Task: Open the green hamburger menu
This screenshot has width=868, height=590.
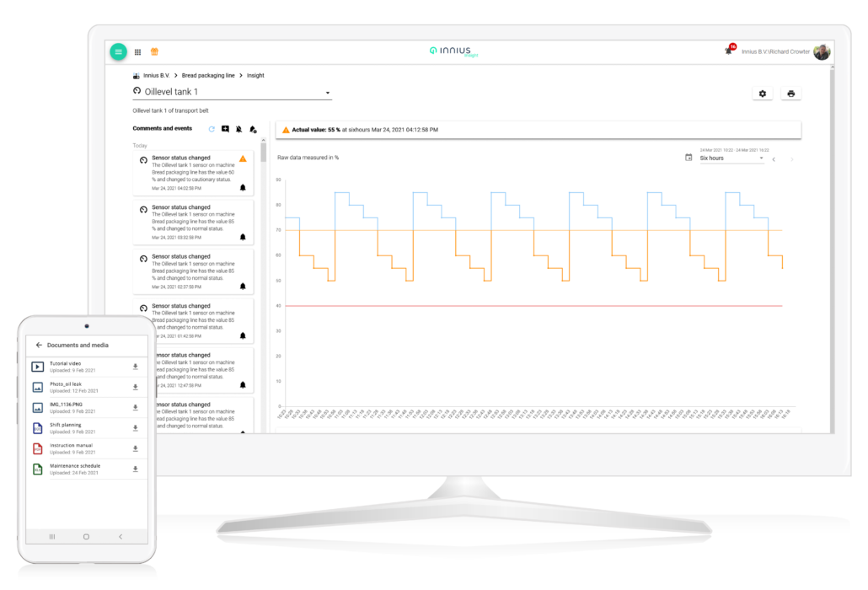Action: [x=118, y=51]
